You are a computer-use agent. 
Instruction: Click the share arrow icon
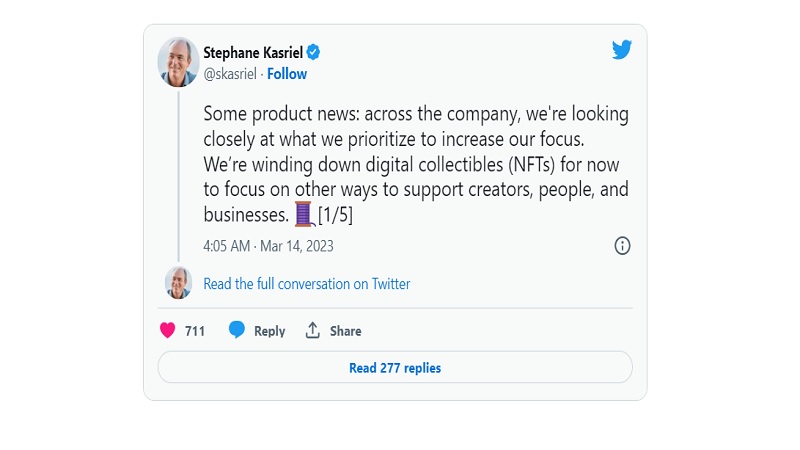[x=313, y=331]
